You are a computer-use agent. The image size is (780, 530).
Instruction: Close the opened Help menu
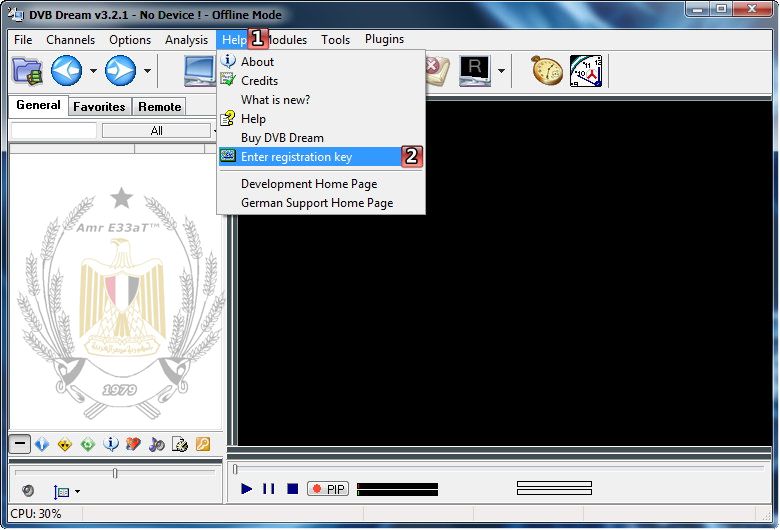[x=233, y=40]
